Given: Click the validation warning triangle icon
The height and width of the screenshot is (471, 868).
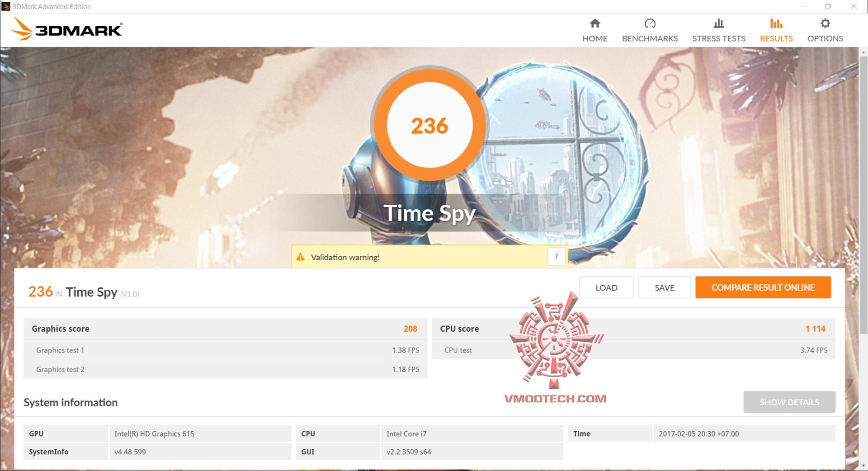Looking at the screenshot, I should click(300, 257).
